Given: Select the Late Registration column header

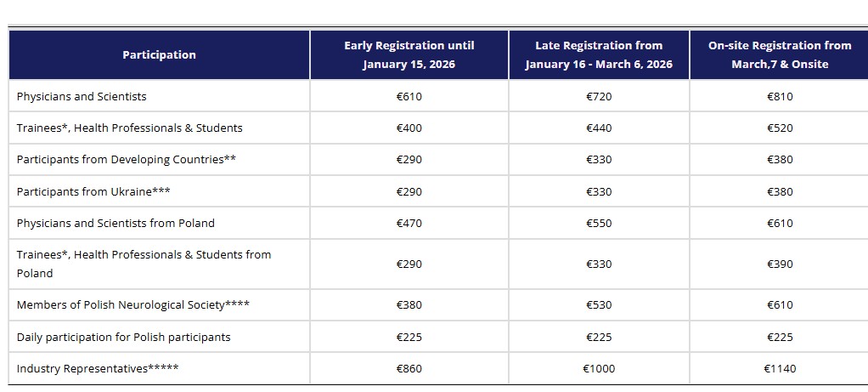Looking at the screenshot, I should click(599, 55).
